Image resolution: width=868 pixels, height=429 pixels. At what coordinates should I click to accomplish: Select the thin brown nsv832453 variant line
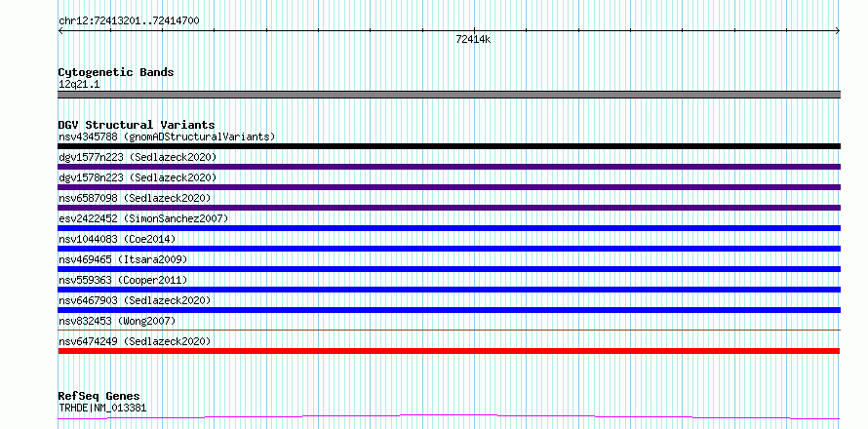pyautogui.click(x=449, y=330)
